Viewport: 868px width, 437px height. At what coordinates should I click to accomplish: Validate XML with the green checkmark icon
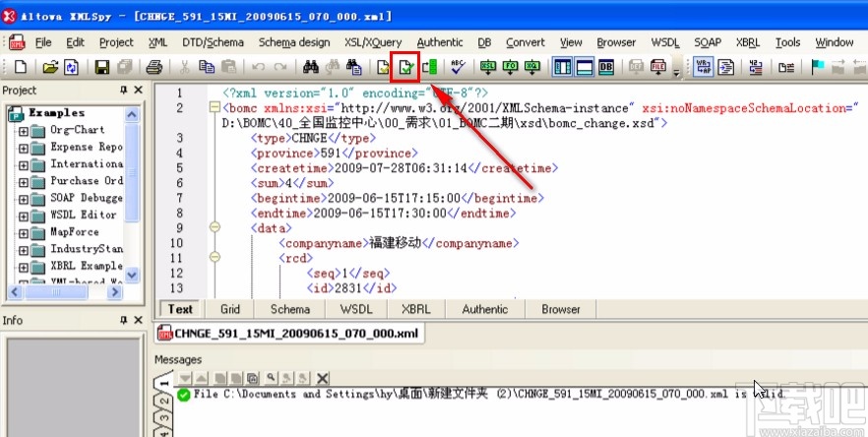pyautogui.click(x=406, y=68)
